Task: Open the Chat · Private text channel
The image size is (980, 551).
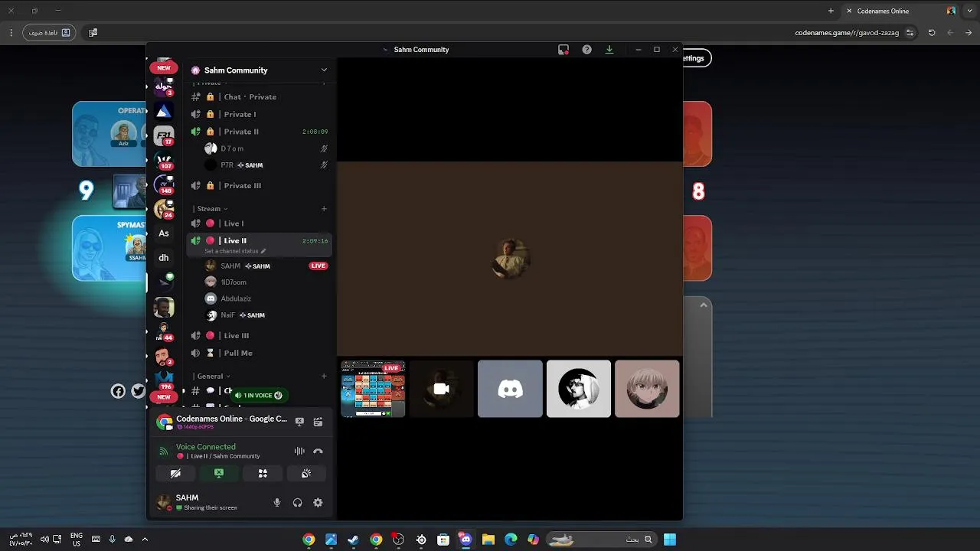Action: [x=260, y=97]
